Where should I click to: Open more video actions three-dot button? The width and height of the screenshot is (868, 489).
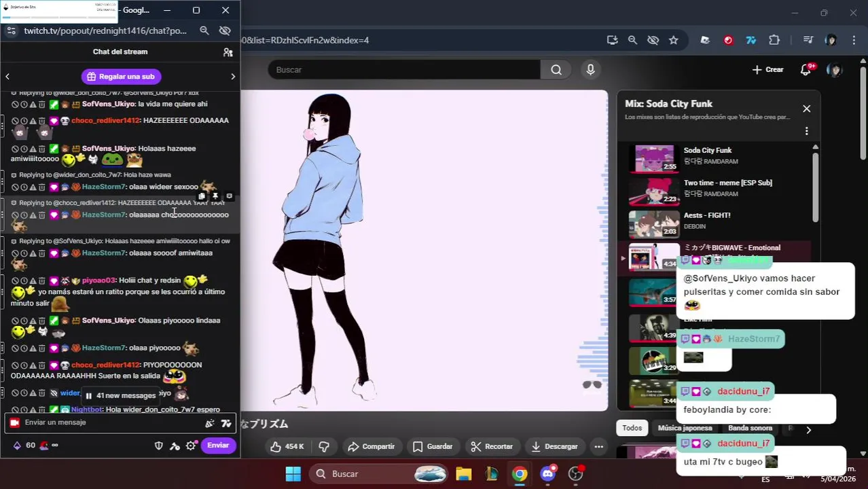coord(598,446)
